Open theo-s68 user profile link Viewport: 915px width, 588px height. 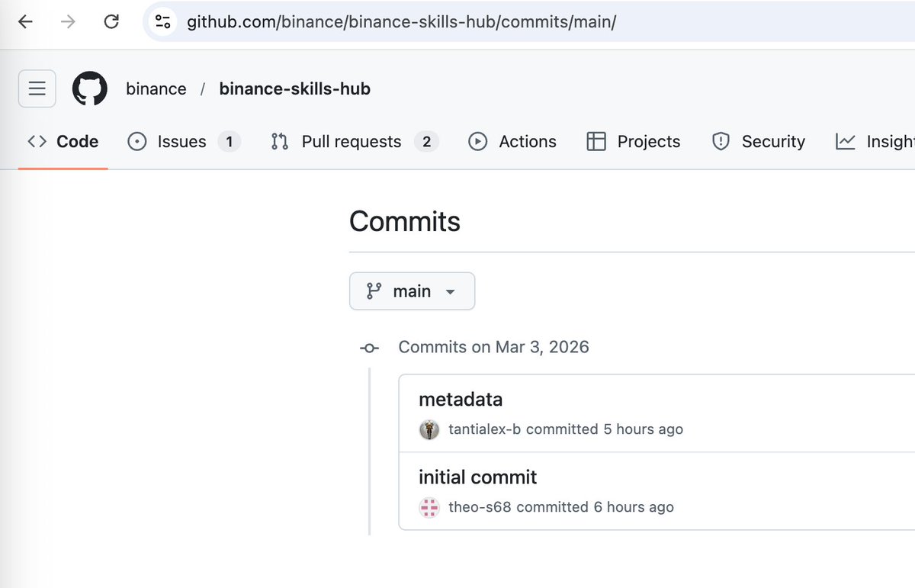click(x=480, y=507)
